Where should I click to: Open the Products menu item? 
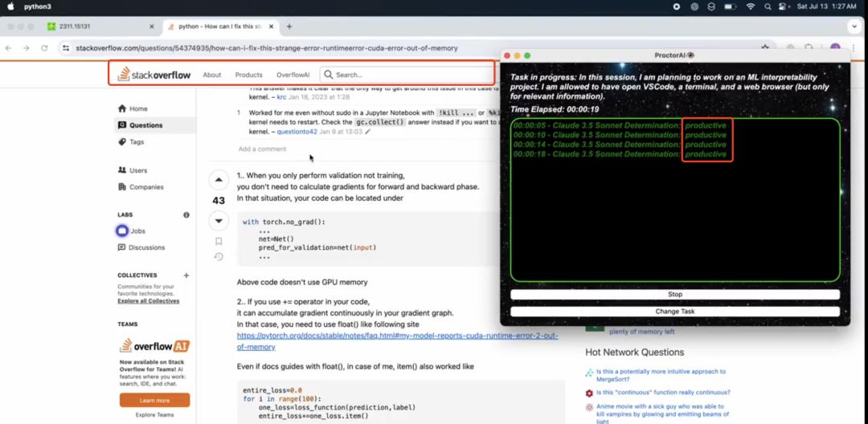click(x=248, y=75)
